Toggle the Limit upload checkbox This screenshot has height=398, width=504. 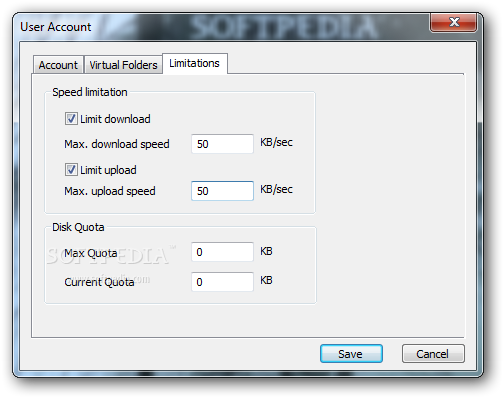point(71,170)
